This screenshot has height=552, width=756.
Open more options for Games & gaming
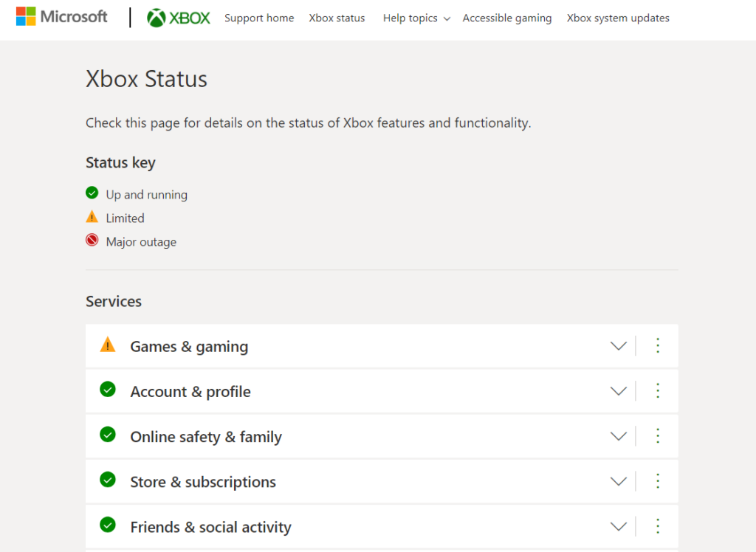tap(658, 345)
